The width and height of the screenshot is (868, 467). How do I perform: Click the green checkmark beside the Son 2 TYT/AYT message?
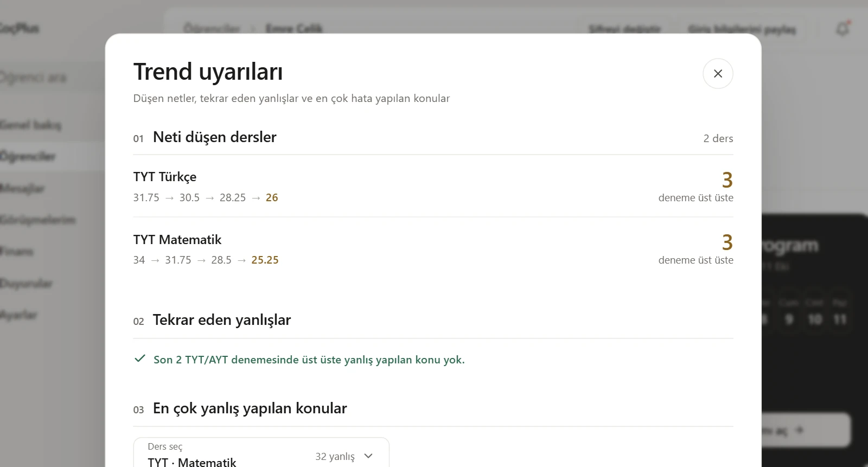(140, 359)
